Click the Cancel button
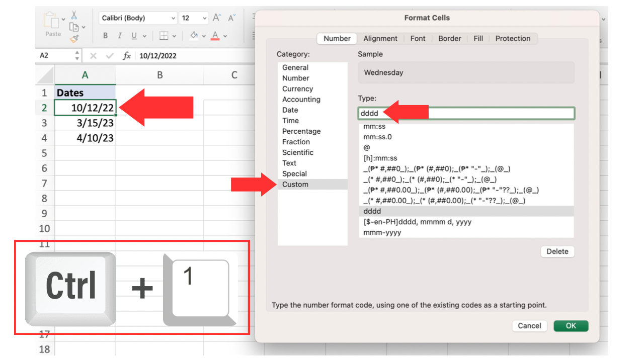The image size is (644, 362). click(529, 326)
